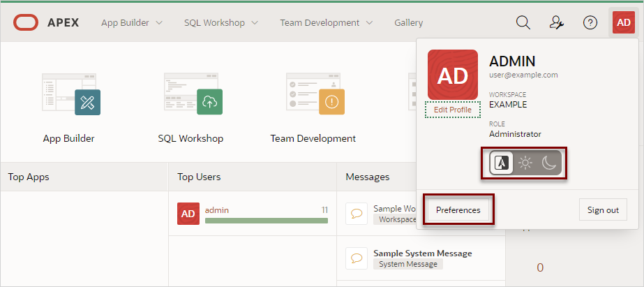644x287 pixels.
Task: Click the Edit Profile link
Action: tap(453, 110)
